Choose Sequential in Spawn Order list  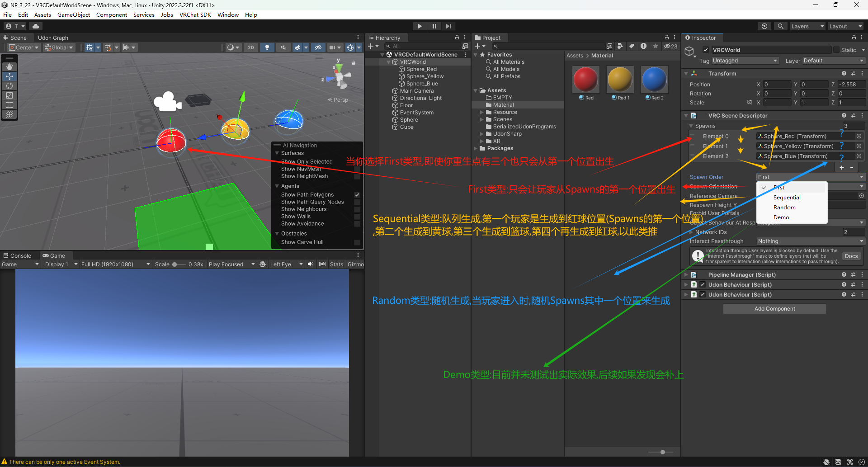pos(792,198)
